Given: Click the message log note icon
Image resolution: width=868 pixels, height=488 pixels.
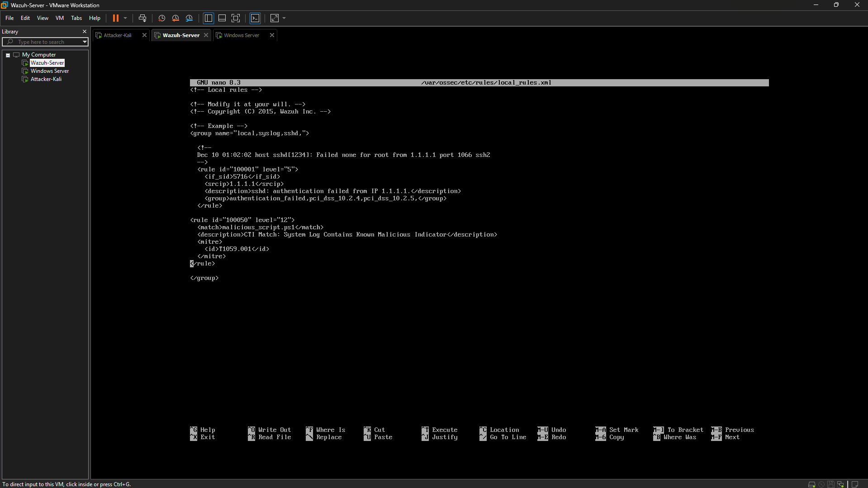Looking at the screenshot, I should pos(855,484).
